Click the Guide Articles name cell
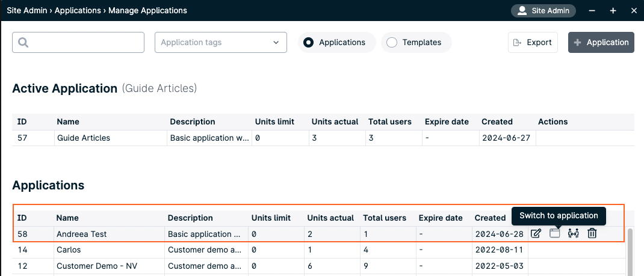 110,138
